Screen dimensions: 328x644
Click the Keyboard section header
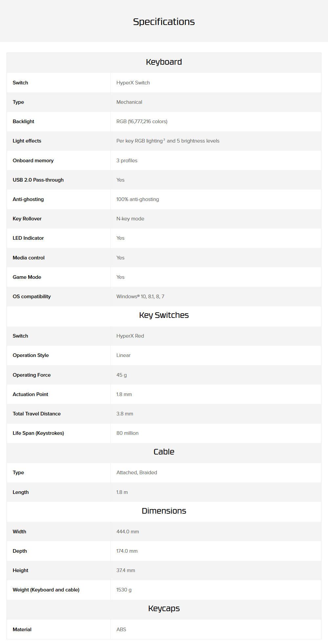click(164, 62)
